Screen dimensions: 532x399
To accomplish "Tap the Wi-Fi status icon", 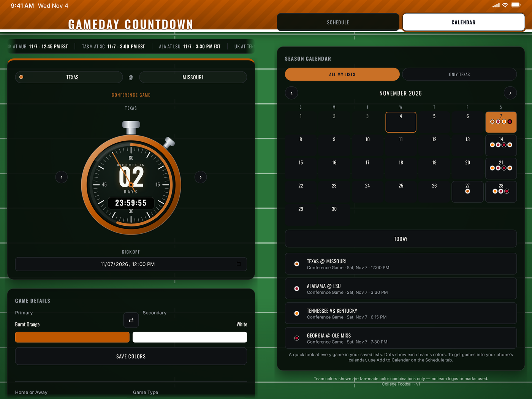I will [x=505, y=5].
